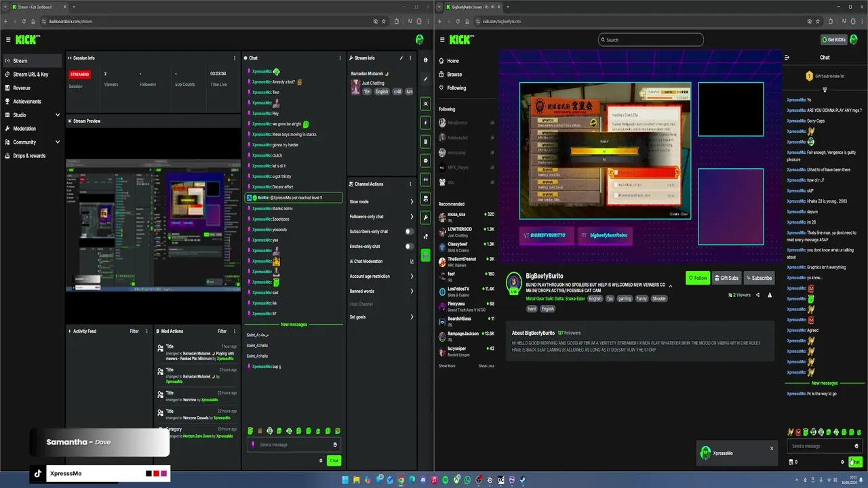
Task: Click the viewer chat Send a message field
Action: (x=824, y=446)
